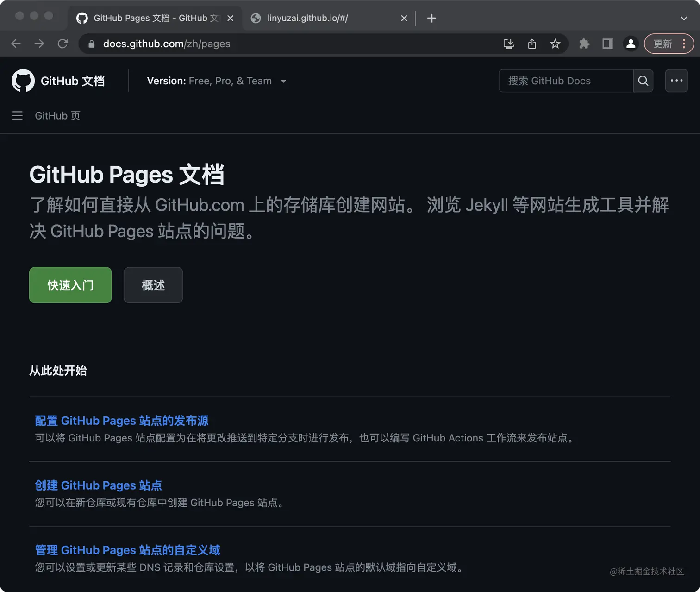The width and height of the screenshot is (700, 592).
Task: Open 管理 GitHub Pages 站点的自定义域 link
Action: [128, 550]
